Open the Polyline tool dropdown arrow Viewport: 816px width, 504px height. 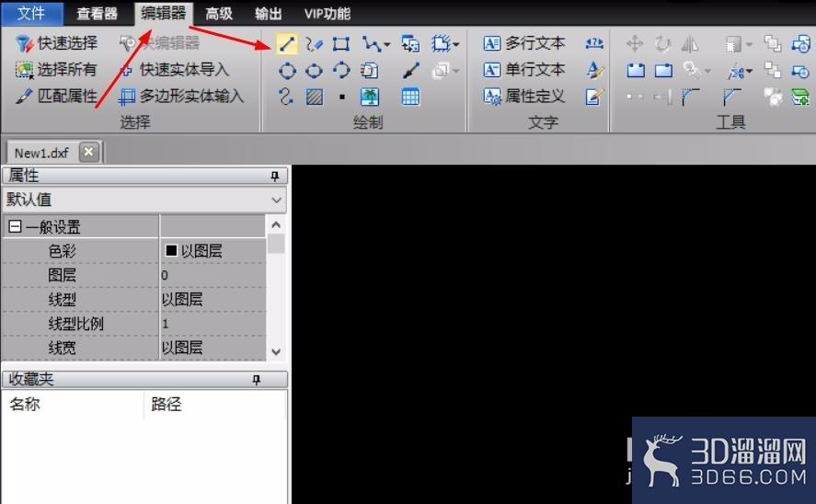click(386, 45)
